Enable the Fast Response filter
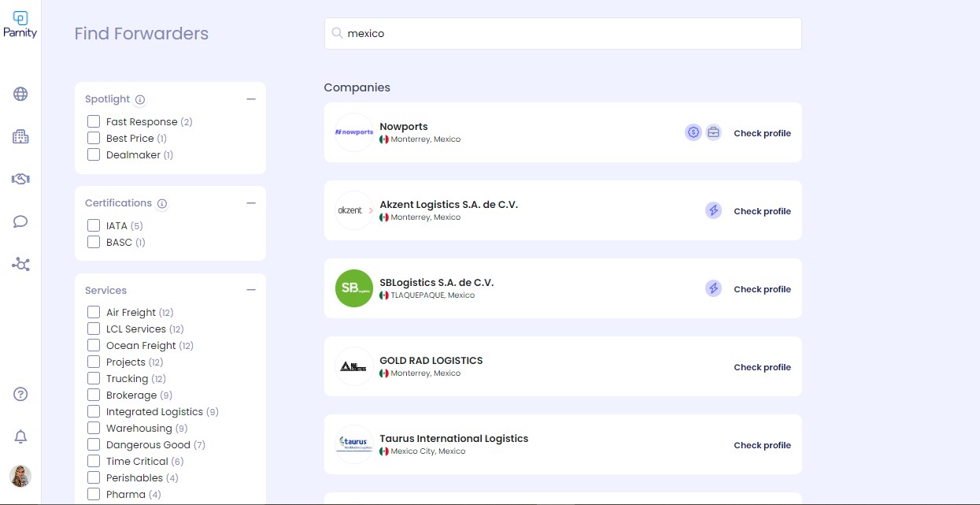Viewport: 980px width, 505px height. pos(94,121)
